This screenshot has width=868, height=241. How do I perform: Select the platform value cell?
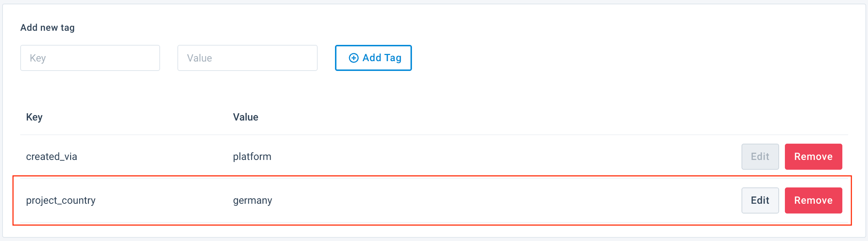(252, 157)
